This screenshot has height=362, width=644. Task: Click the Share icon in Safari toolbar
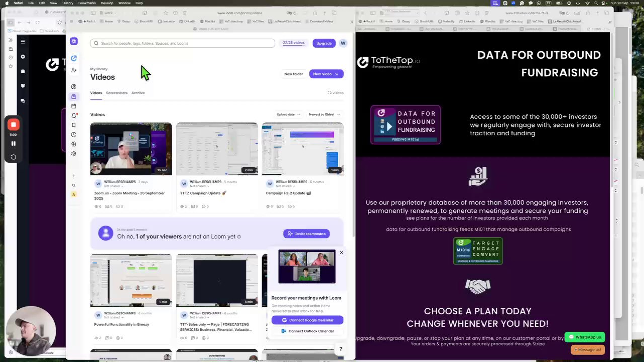(x=314, y=13)
